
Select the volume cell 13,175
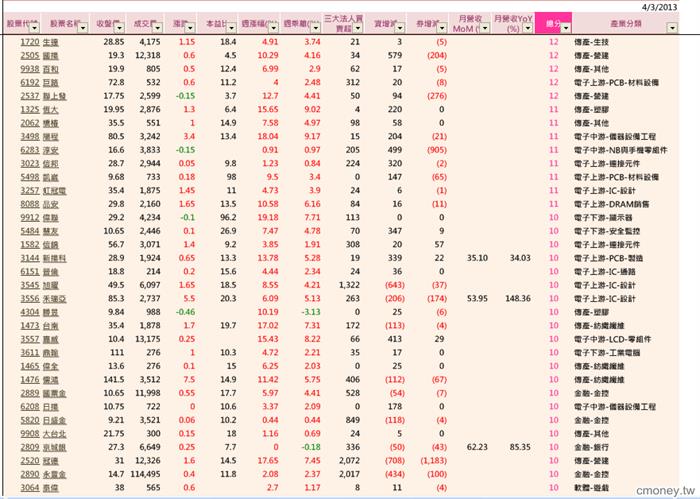[148, 339]
